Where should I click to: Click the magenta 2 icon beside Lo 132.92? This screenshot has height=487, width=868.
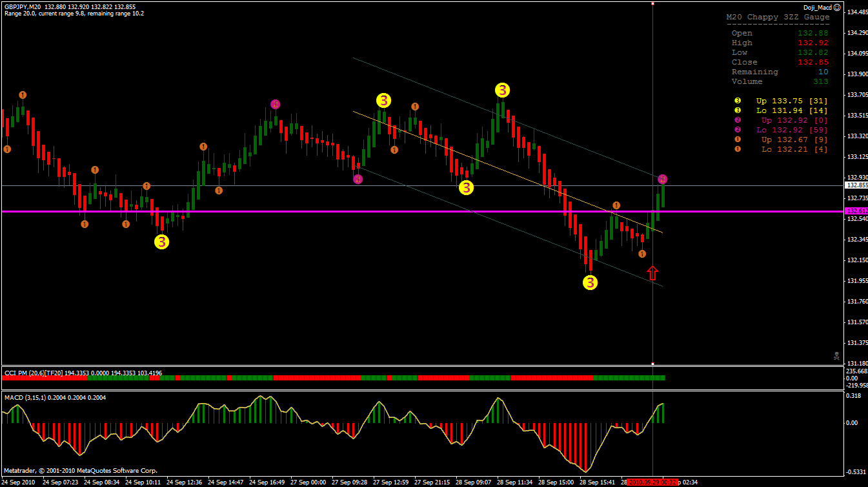pyautogui.click(x=738, y=130)
